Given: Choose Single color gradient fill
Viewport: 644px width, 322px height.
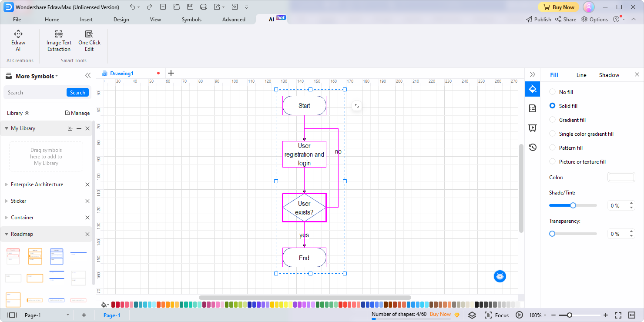Looking at the screenshot, I should pyautogui.click(x=581, y=134).
